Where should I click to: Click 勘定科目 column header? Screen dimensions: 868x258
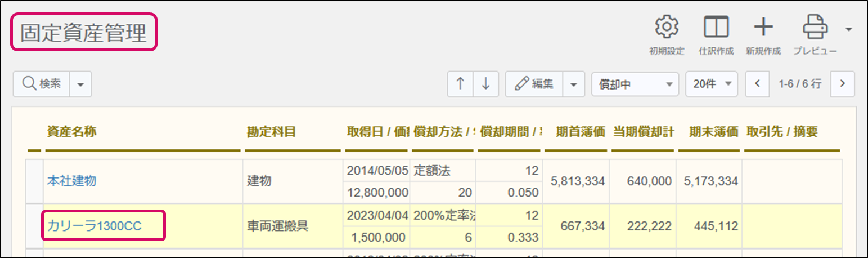point(271,132)
